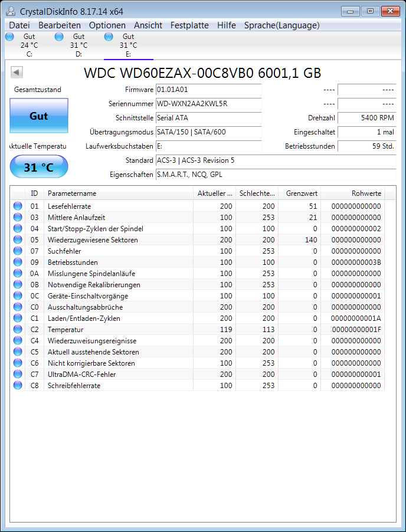Click the Schnittstelle field Serial ATA
This screenshot has width=406, height=532.
tap(208, 118)
